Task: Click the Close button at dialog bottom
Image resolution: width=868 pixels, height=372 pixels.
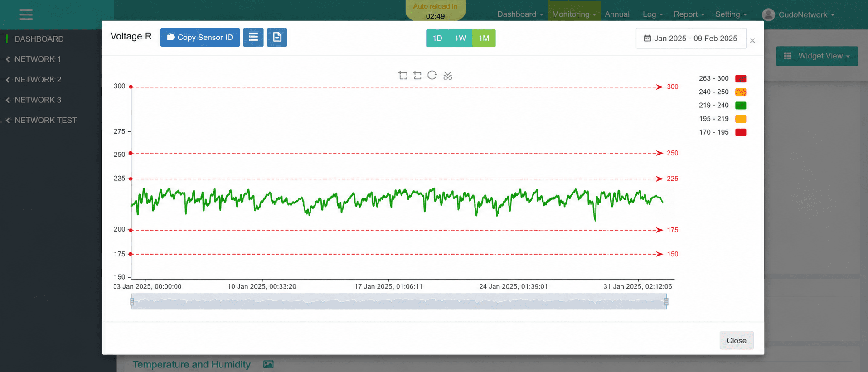Action: [x=737, y=340]
